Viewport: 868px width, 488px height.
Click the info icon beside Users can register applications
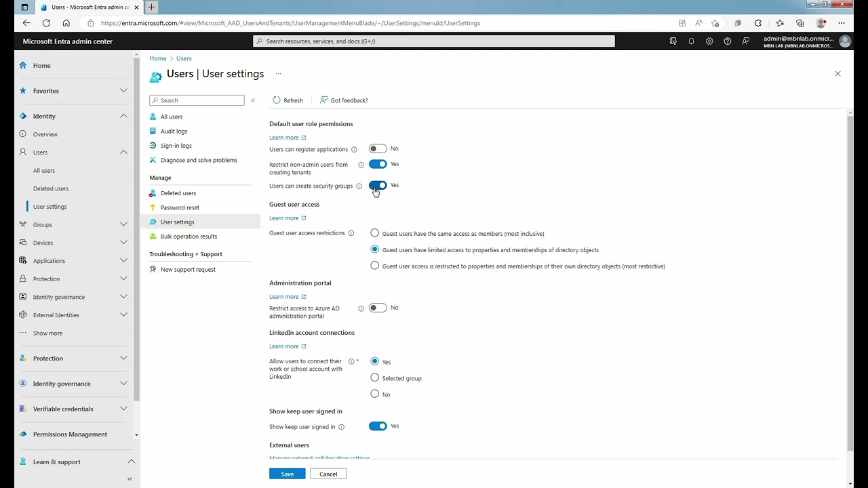pyautogui.click(x=354, y=149)
